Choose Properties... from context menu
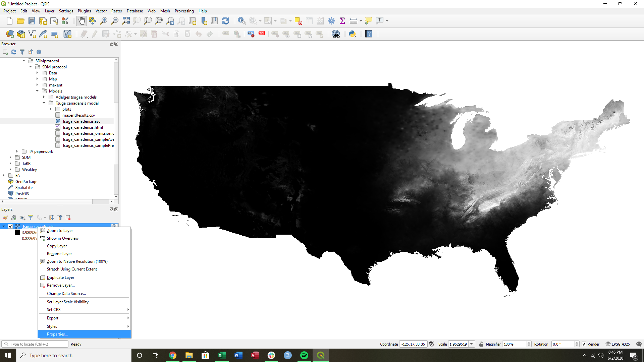Image resolution: width=644 pixels, height=362 pixels. (x=57, y=334)
